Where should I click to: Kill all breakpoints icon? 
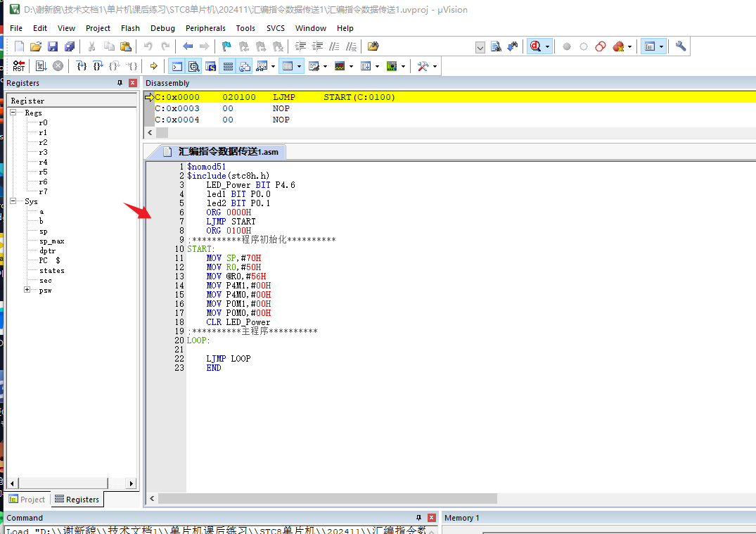pyautogui.click(x=619, y=46)
